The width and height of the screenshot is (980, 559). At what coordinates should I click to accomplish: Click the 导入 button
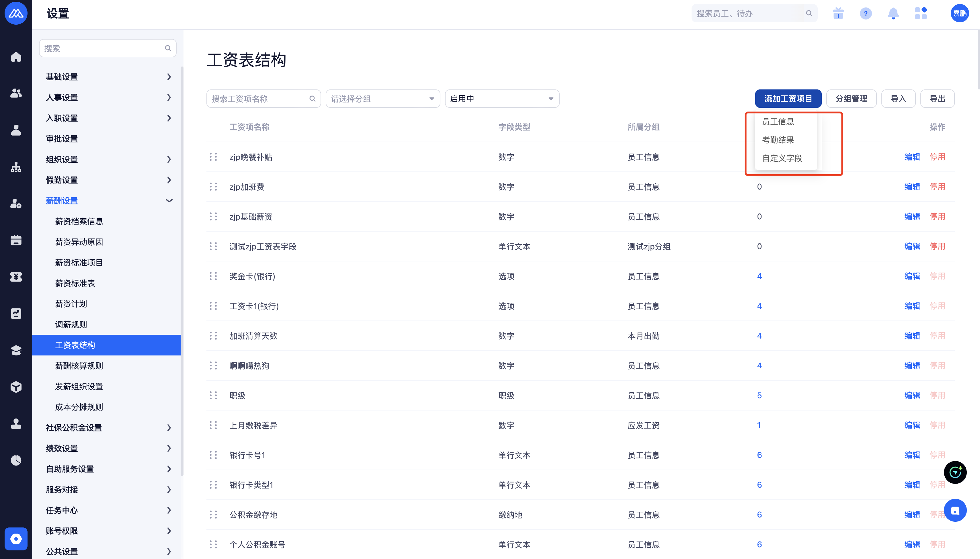pyautogui.click(x=898, y=99)
